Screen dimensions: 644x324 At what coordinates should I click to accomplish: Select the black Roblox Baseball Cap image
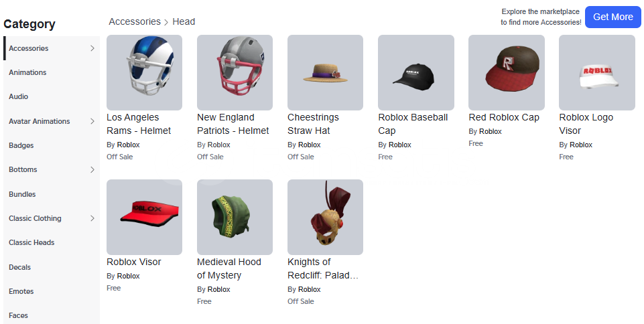[x=416, y=72]
